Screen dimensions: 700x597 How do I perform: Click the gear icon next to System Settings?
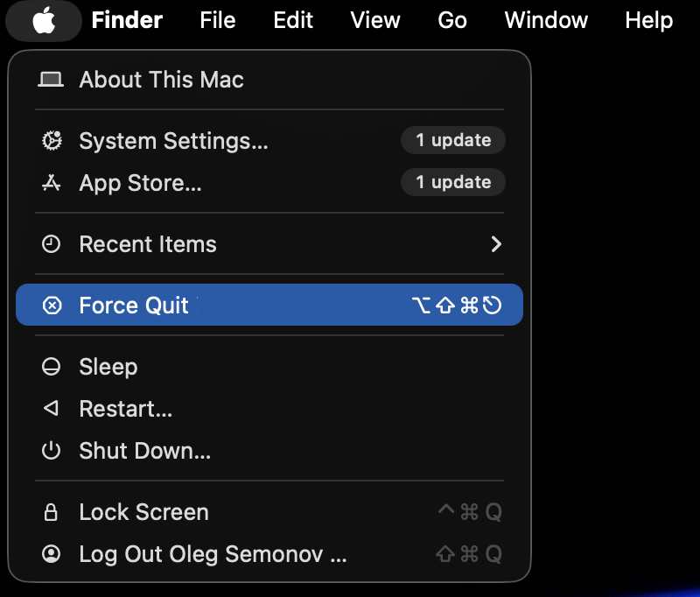52,141
